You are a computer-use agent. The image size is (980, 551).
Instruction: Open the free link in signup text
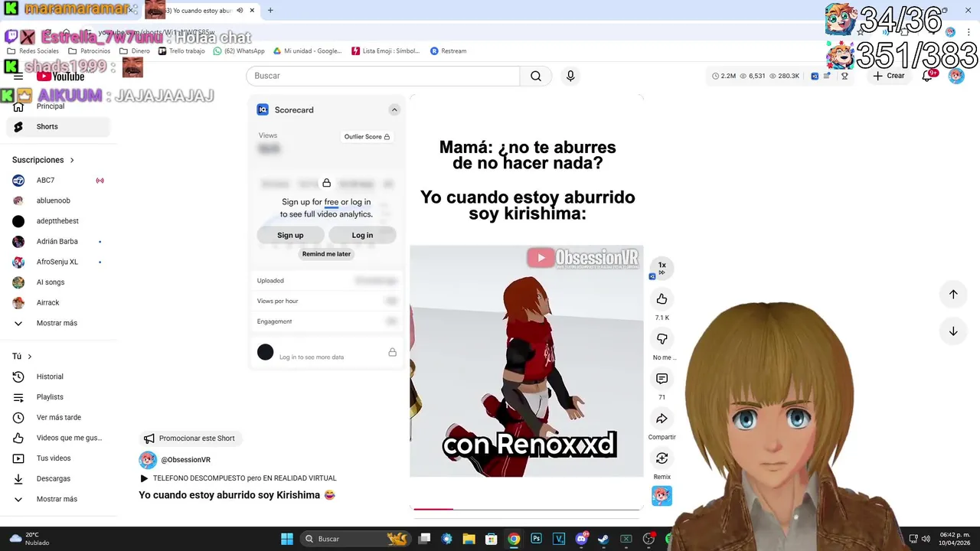click(332, 202)
